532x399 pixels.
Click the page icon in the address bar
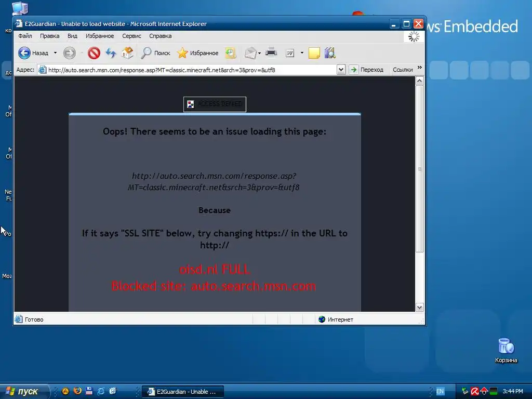[x=43, y=70]
